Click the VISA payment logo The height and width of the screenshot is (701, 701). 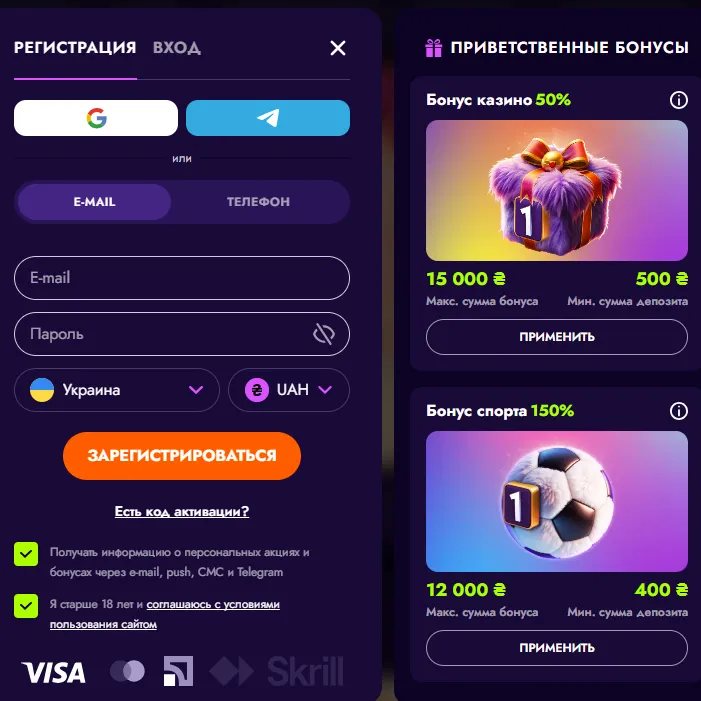pos(54,672)
